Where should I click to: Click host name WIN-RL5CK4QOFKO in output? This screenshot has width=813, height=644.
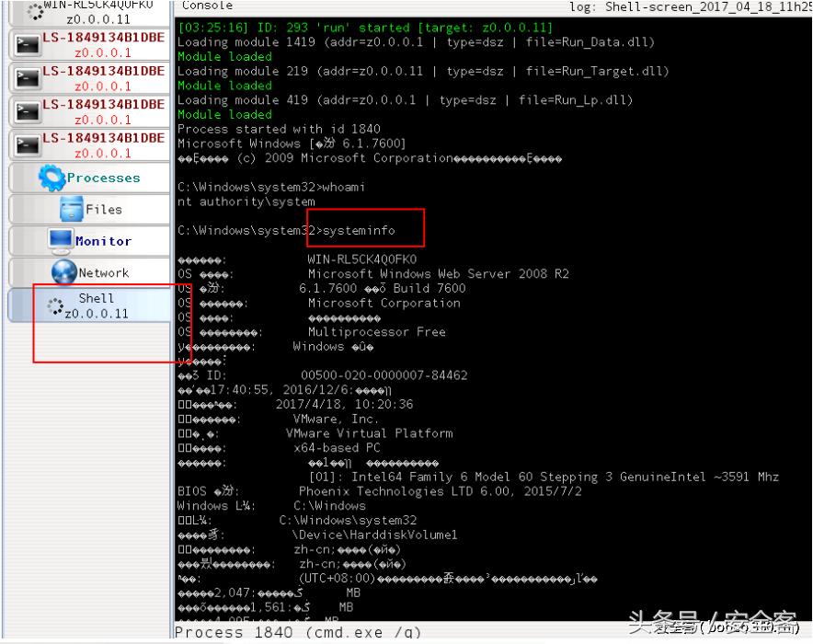(362, 259)
